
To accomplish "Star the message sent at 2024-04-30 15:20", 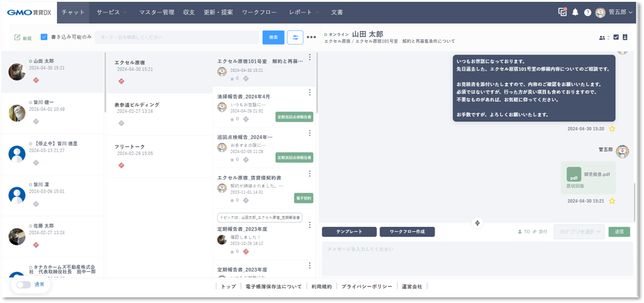I will coord(612,129).
